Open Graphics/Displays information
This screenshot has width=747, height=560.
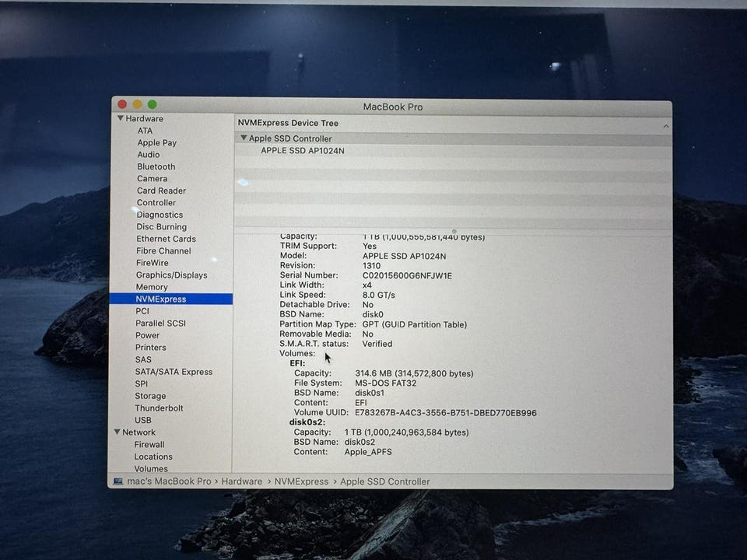pos(171,275)
